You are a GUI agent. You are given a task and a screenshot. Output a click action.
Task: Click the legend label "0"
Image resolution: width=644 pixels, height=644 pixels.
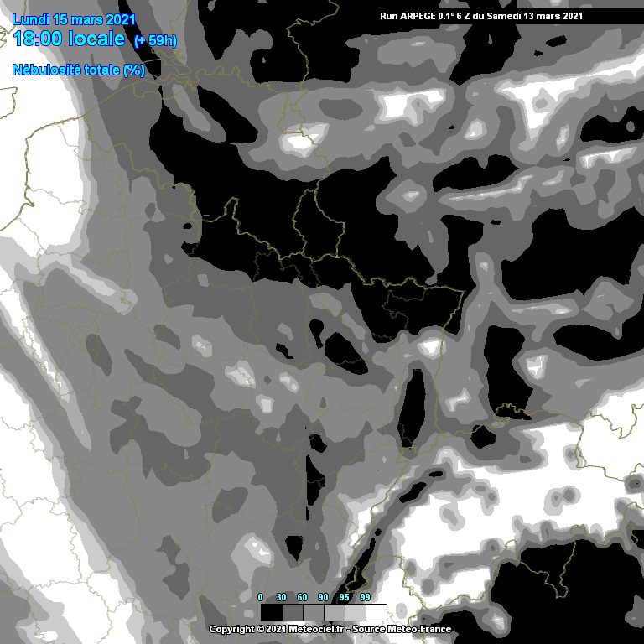[261, 597]
